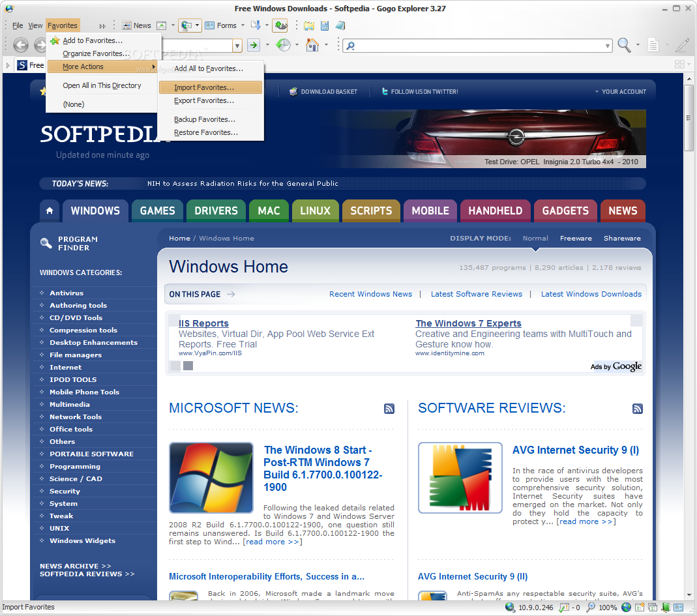
Task: Click the vertical scrollbar thumb
Action: tap(689, 118)
